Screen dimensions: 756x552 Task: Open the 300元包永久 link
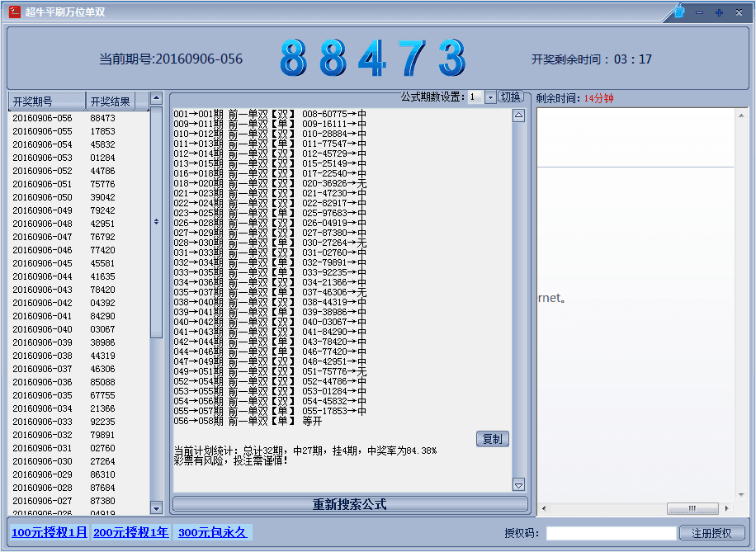(213, 532)
